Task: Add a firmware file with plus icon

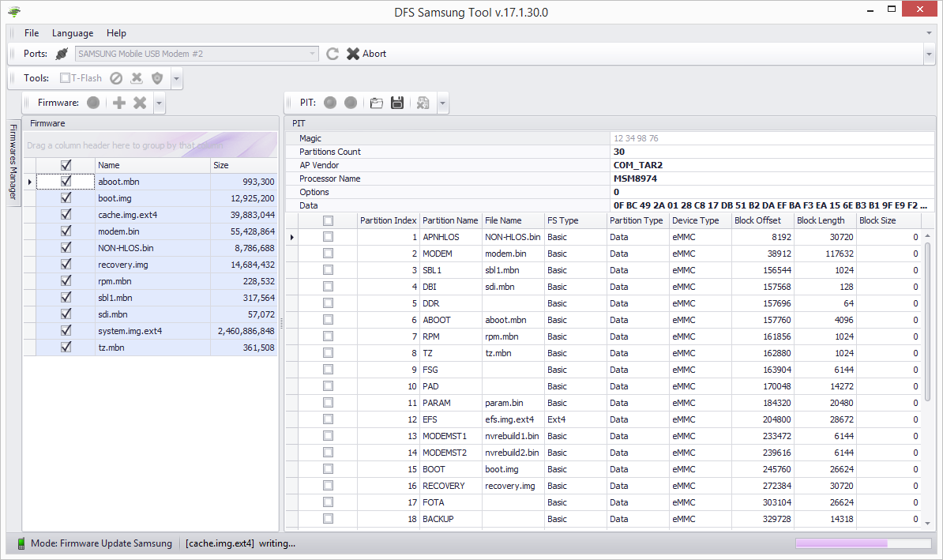Action: 119,103
